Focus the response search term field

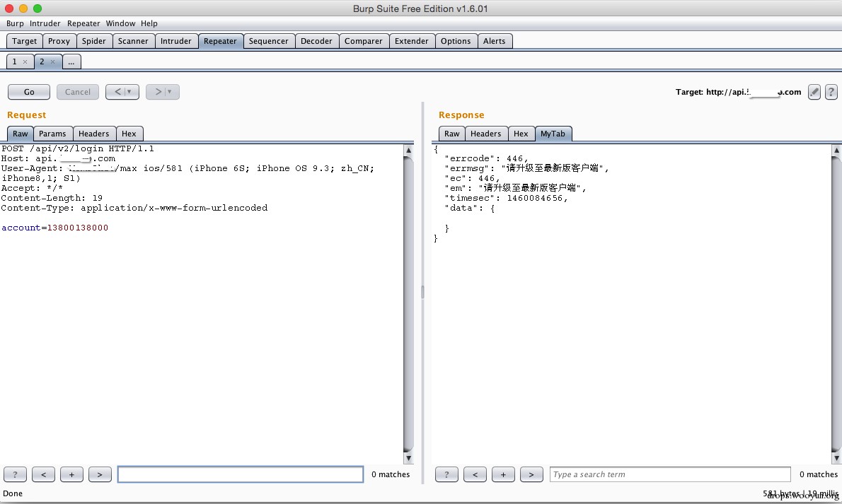[x=669, y=474]
